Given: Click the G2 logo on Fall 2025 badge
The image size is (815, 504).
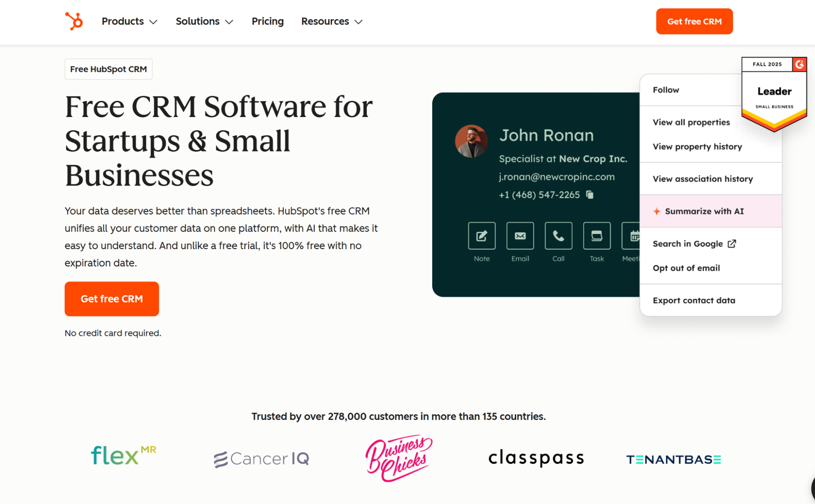Looking at the screenshot, I should pyautogui.click(x=799, y=64).
